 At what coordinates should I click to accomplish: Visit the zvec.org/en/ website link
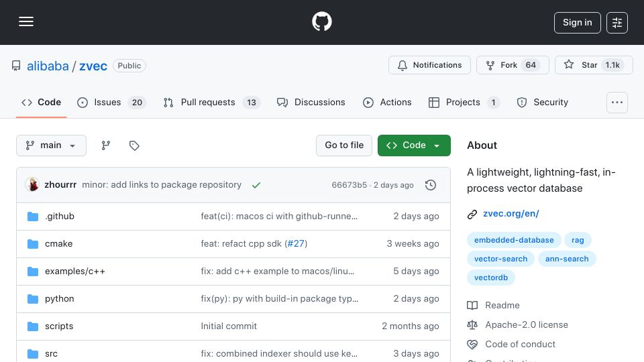[x=511, y=214]
